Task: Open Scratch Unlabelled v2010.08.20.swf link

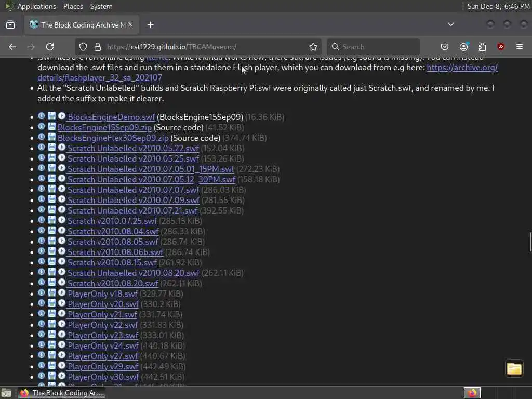Action: coord(134,273)
